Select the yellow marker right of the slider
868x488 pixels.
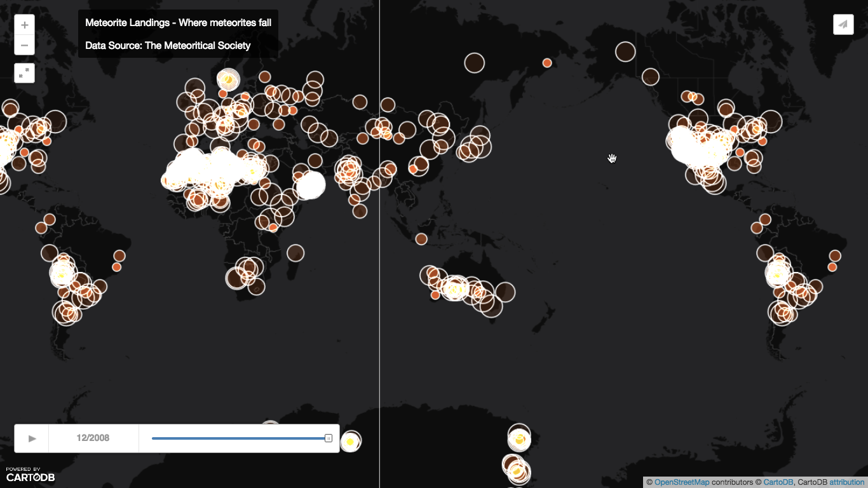[349, 442]
